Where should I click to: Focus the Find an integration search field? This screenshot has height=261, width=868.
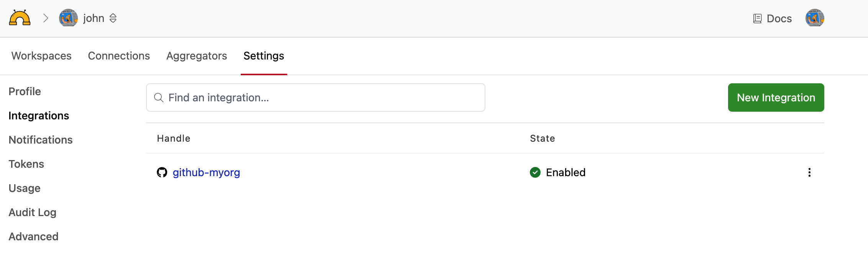(322, 98)
